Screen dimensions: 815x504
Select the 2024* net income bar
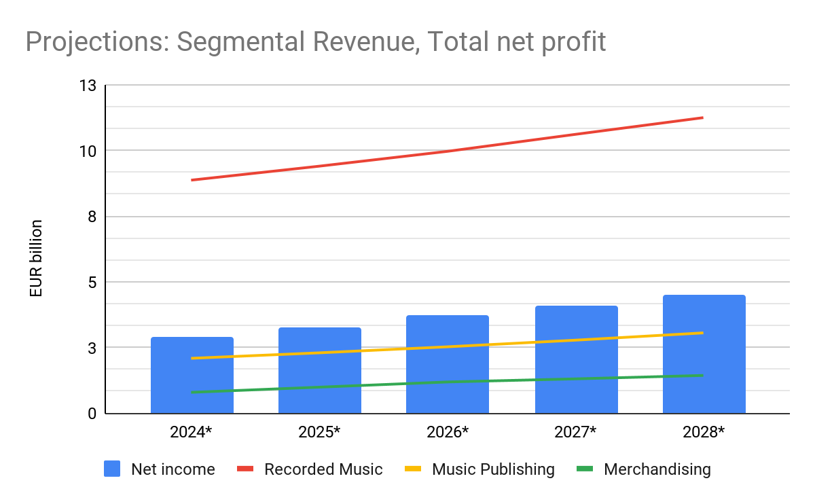[192, 375]
